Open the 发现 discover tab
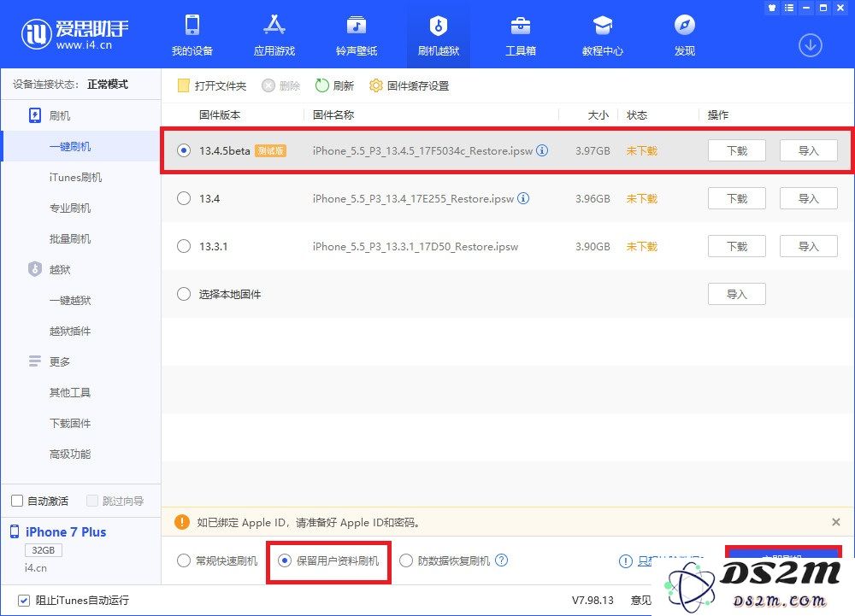855x616 pixels. [684, 35]
